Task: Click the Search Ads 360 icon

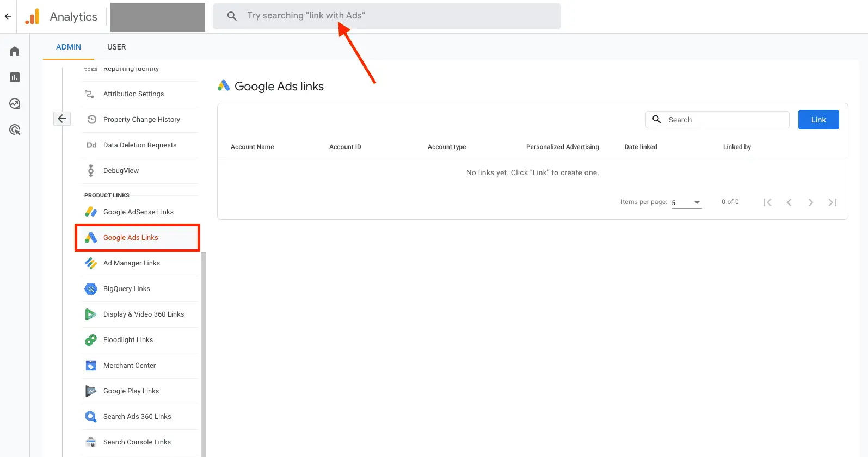Action: tap(91, 417)
